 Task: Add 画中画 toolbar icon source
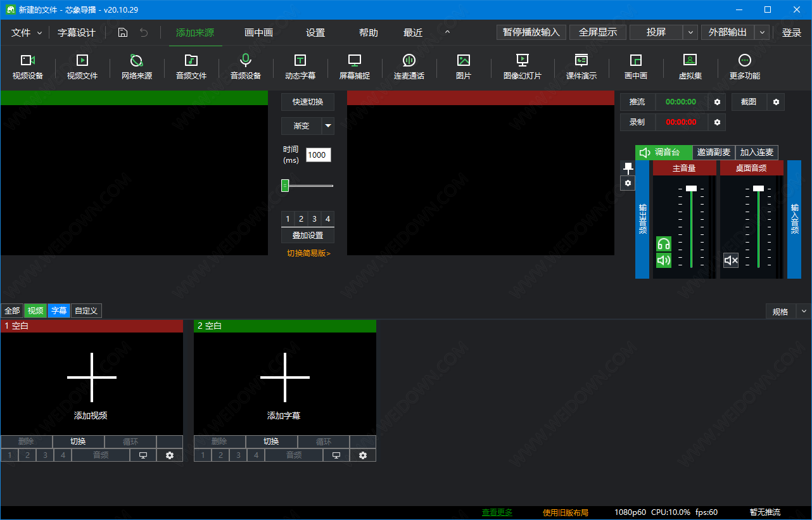click(x=636, y=67)
